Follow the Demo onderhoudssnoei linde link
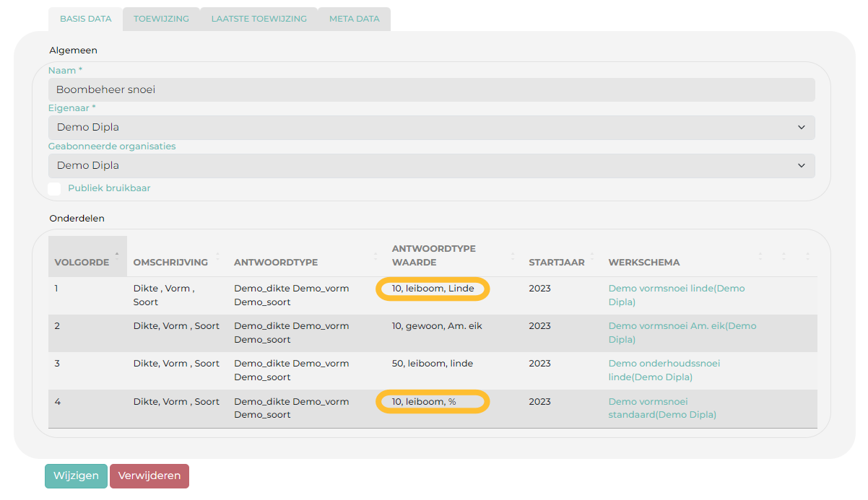The image size is (868, 500). (x=664, y=364)
